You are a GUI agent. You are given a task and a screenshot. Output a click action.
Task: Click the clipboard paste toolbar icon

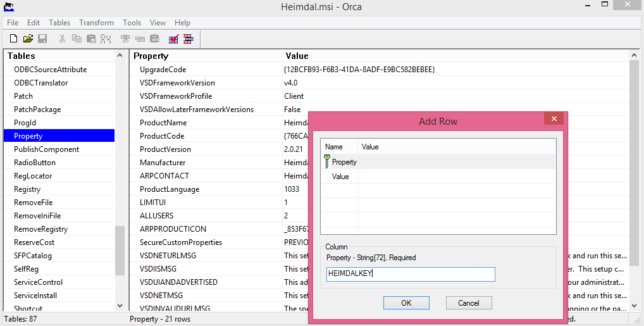point(91,39)
